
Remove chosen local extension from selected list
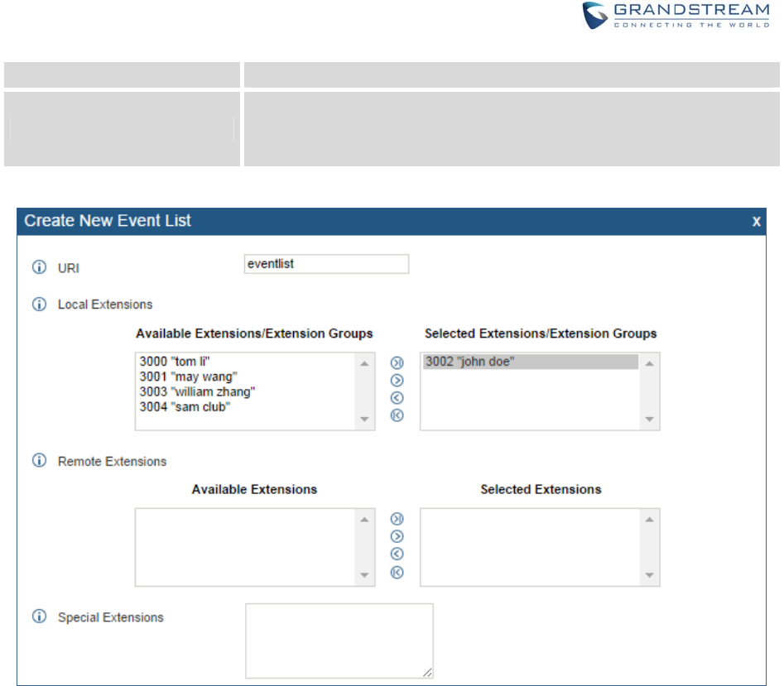coord(397,398)
